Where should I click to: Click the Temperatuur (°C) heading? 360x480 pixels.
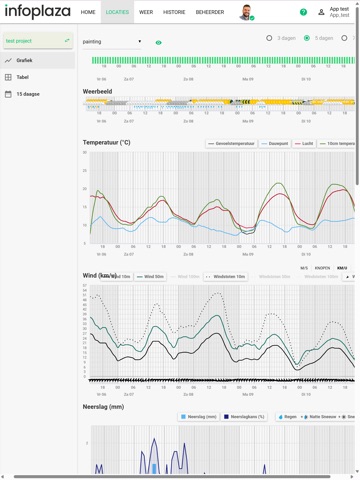point(106,143)
